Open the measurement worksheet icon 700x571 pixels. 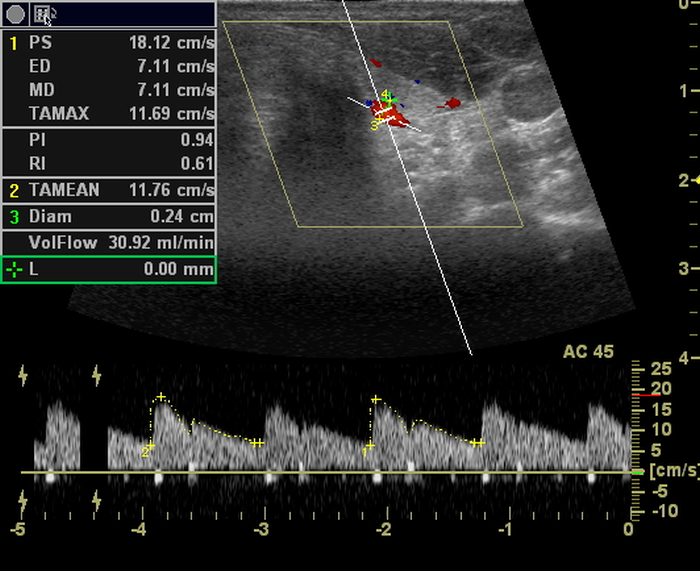pos(44,14)
